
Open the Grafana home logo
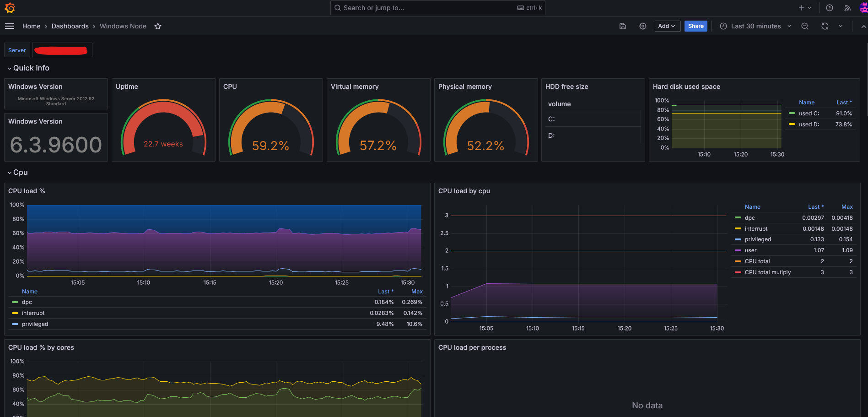pos(10,8)
